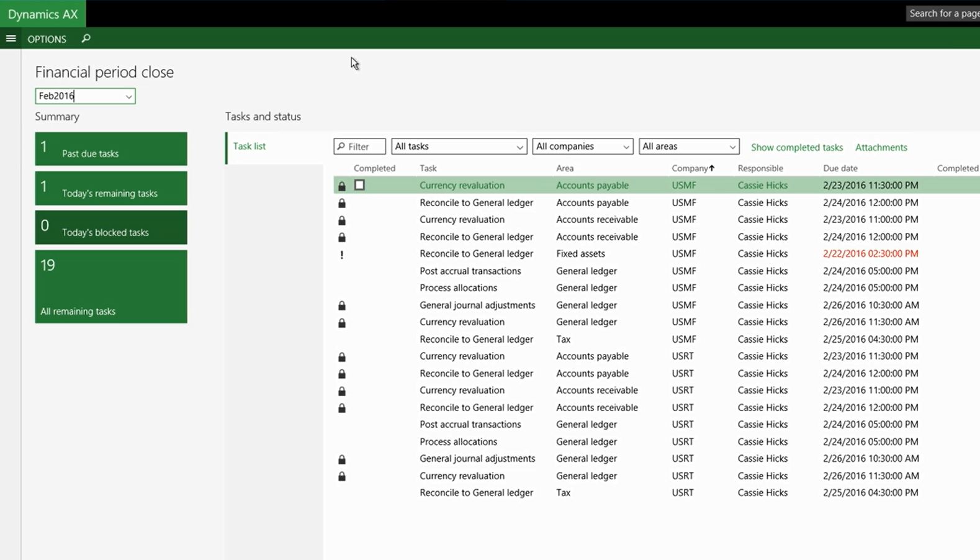The width and height of the screenshot is (980, 560).
Task: Click lock icon on first Currency revaluation row
Action: 341,186
